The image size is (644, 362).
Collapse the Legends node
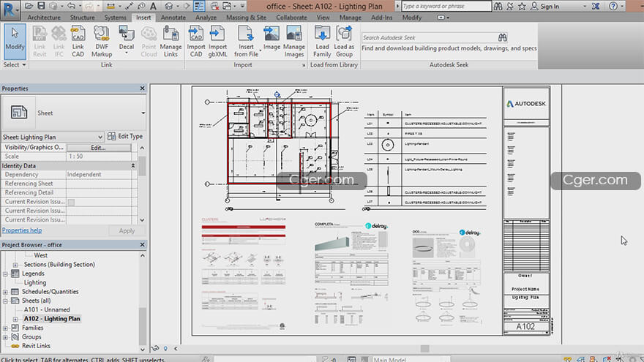coord(5,274)
